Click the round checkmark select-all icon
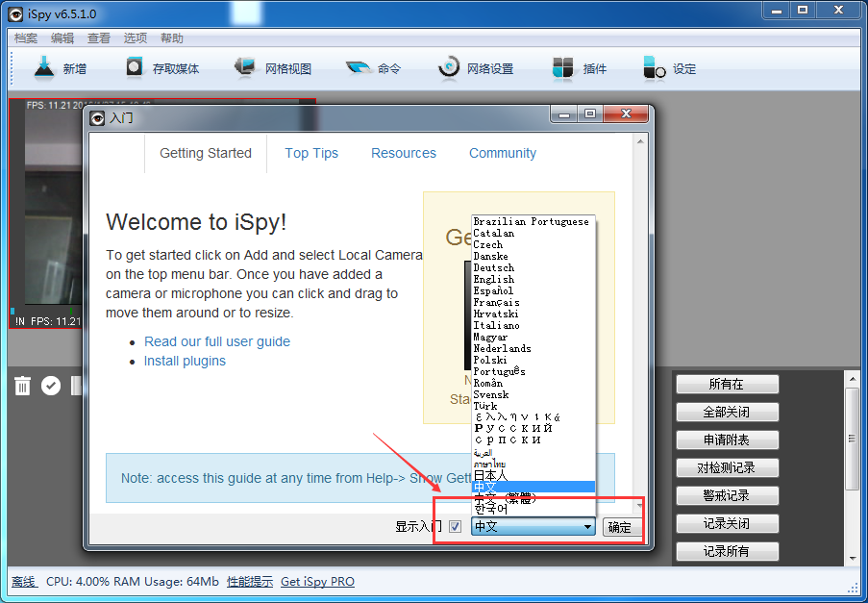This screenshot has width=868, height=603. (51, 386)
